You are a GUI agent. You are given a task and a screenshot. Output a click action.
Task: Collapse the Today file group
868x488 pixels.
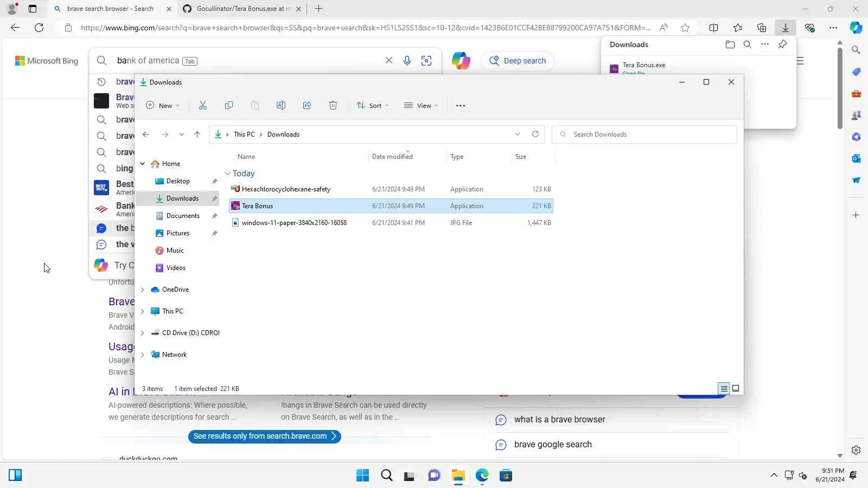(227, 174)
